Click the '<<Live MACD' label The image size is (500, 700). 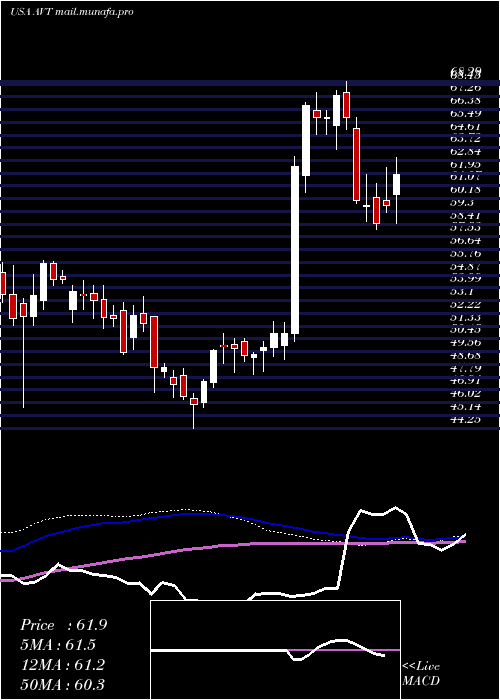coord(421,673)
